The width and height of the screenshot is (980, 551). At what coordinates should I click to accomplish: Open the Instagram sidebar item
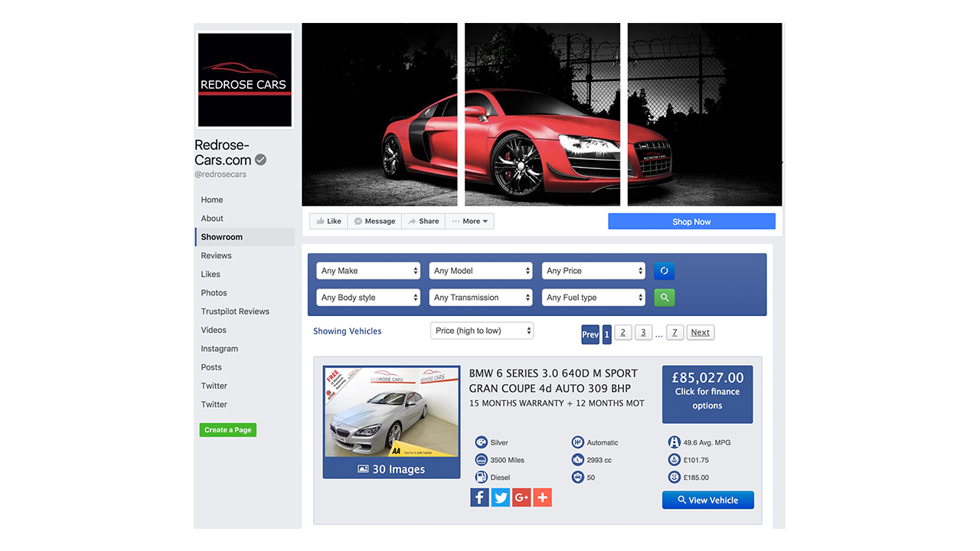[219, 349]
